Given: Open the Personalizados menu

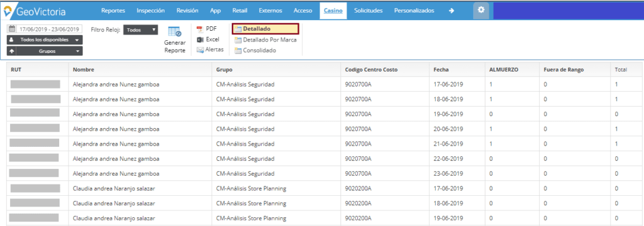Looking at the screenshot, I should (x=414, y=11).
